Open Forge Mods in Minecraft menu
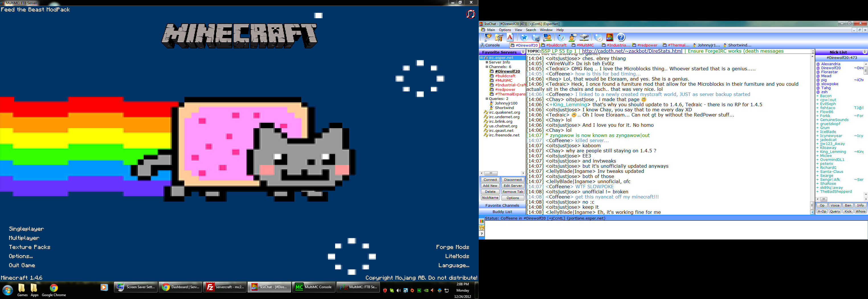Viewport: 868px width, 299px height. point(453,247)
